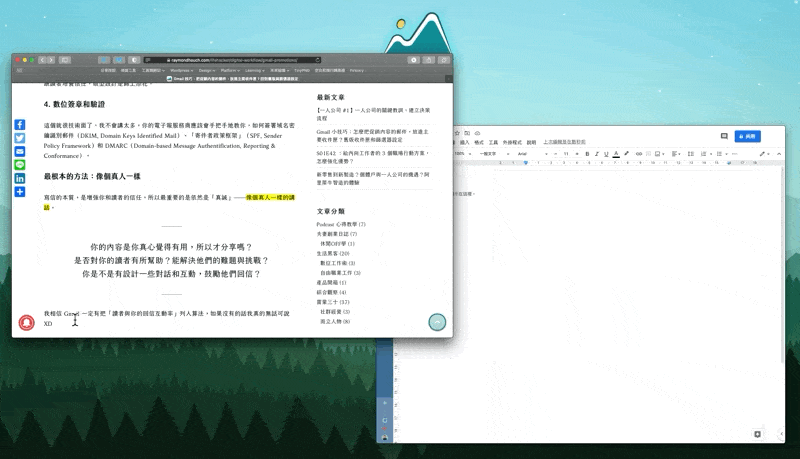
Task: Pick text color with the underlined A
Action: coord(616,154)
